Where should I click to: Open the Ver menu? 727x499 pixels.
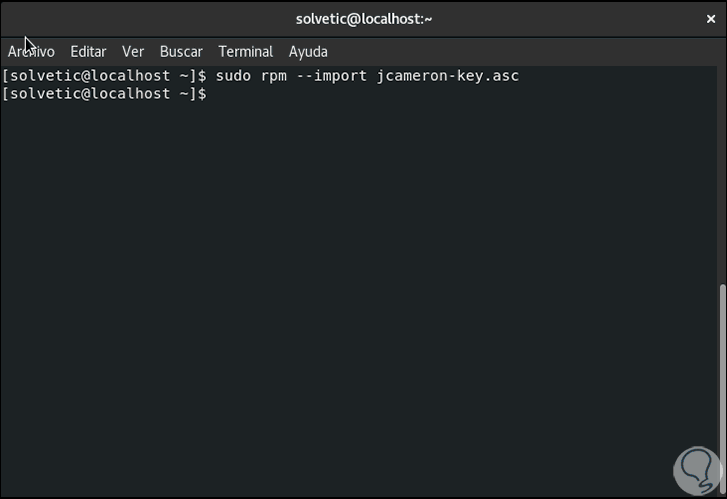tap(133, 51)
